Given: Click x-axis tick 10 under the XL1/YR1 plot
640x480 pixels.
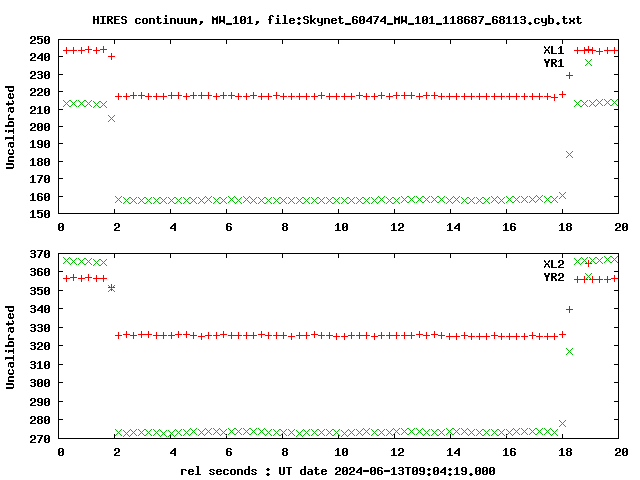Looking at the screenshot, I should (x=341, y=227).
